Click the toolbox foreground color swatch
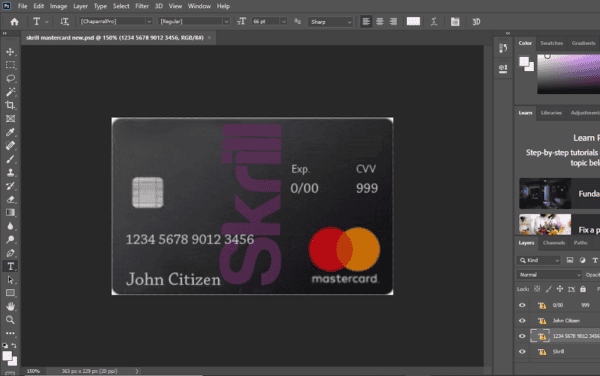This screenshot has height=376, width=600. pyautogui.click(x=7, y=356)
